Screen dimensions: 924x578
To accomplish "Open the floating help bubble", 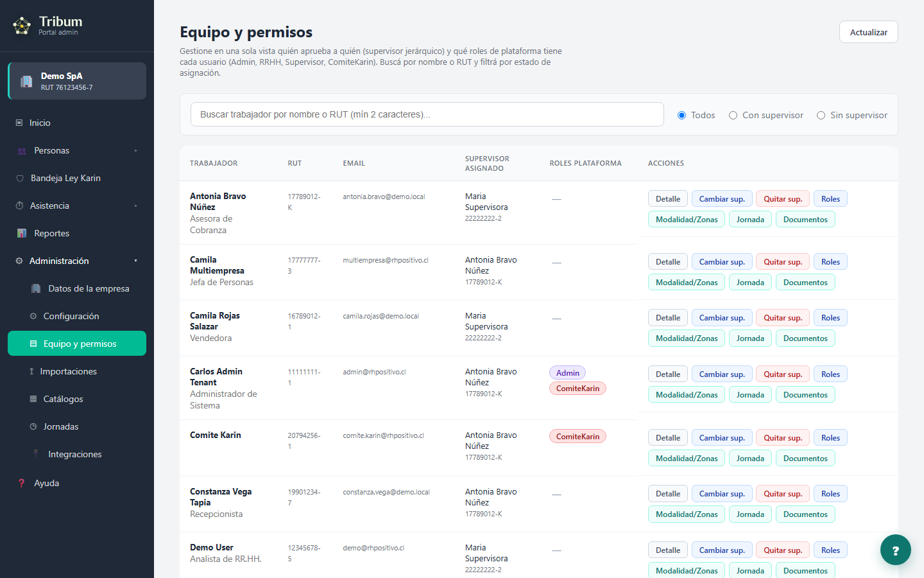I will 896,550.
